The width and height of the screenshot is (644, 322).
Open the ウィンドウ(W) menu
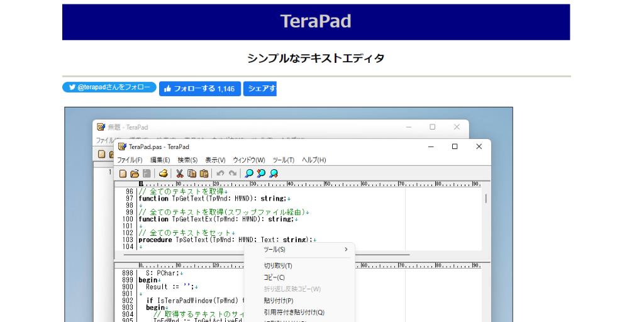click(249, 160)
